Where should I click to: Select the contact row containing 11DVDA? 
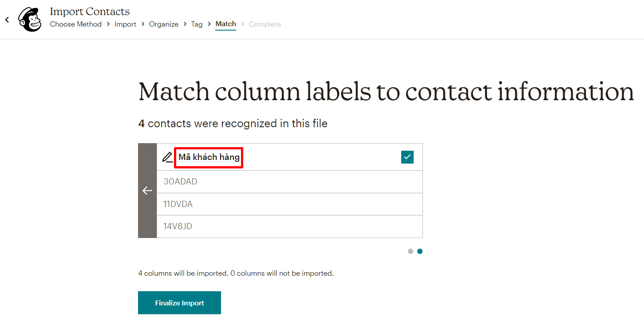289,204
